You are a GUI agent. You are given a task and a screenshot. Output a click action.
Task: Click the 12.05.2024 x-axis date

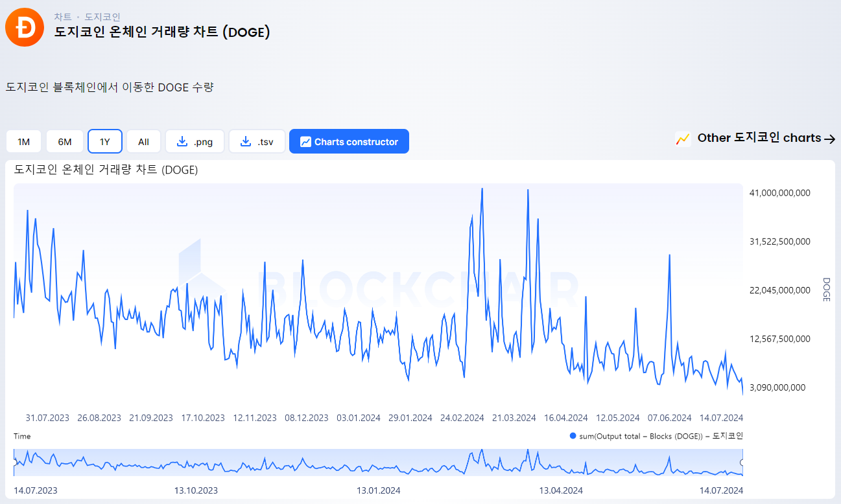618,418
